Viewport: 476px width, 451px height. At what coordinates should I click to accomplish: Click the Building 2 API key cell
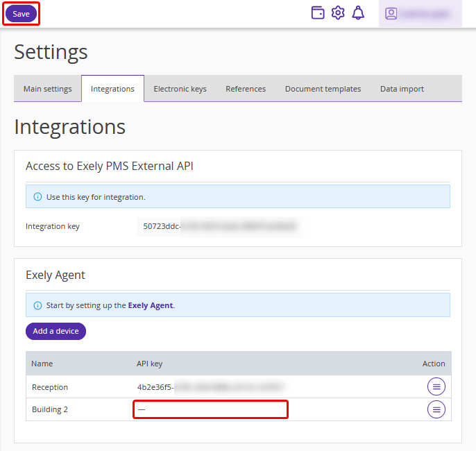pos(210,409)
